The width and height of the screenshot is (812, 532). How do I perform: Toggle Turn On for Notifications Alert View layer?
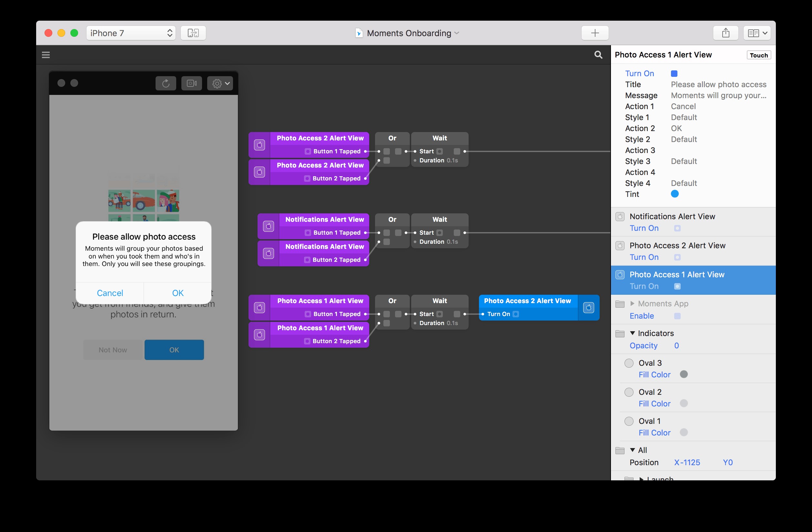click(x=677, y=228)
